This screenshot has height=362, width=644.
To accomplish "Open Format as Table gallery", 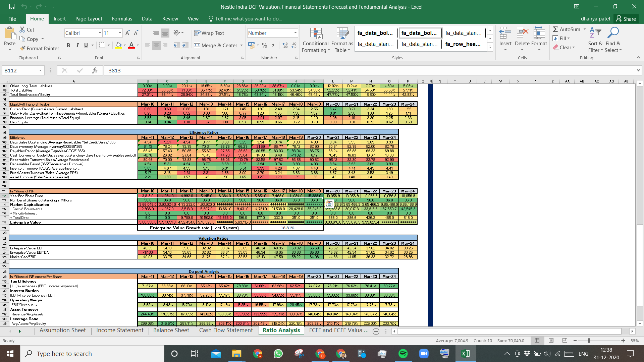I will (342, 40).
